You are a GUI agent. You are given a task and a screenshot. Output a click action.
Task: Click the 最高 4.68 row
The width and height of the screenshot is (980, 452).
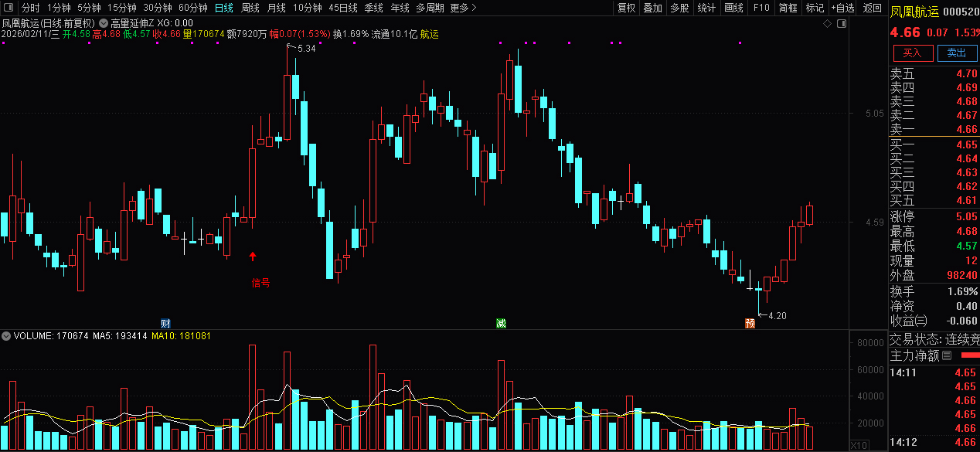(934, 231)
